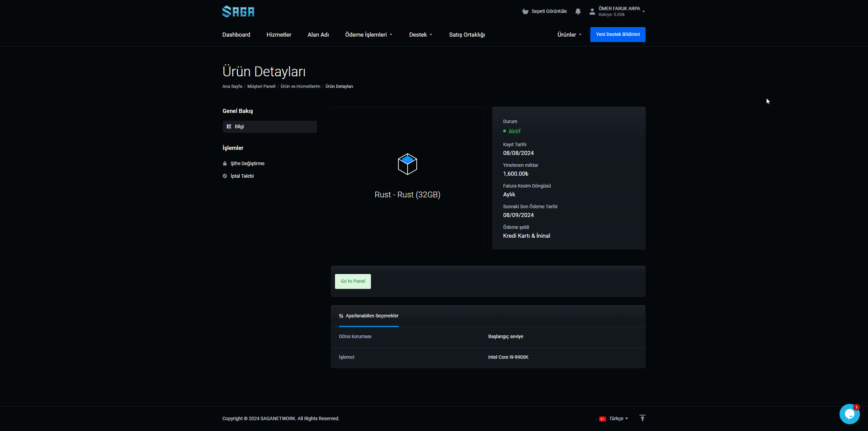Open notifications bell icon
This screenshot has height=431, width=868.
(x=578, y=12)
